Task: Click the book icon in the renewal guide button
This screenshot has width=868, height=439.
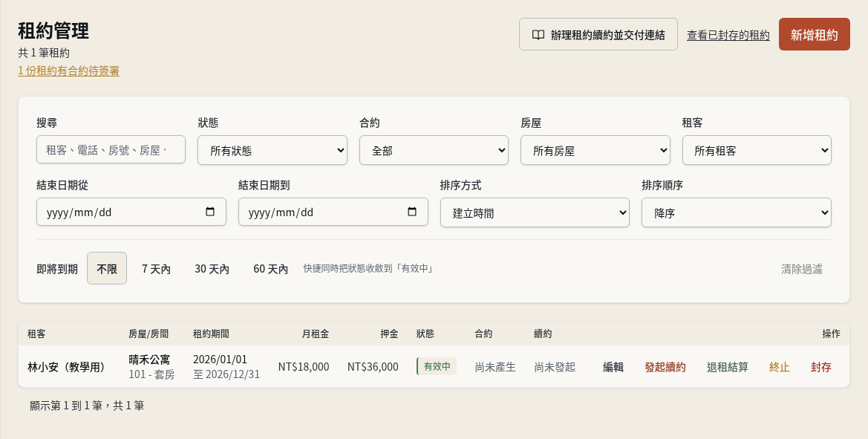Action: pyautogui.click(x=538, y=35)
